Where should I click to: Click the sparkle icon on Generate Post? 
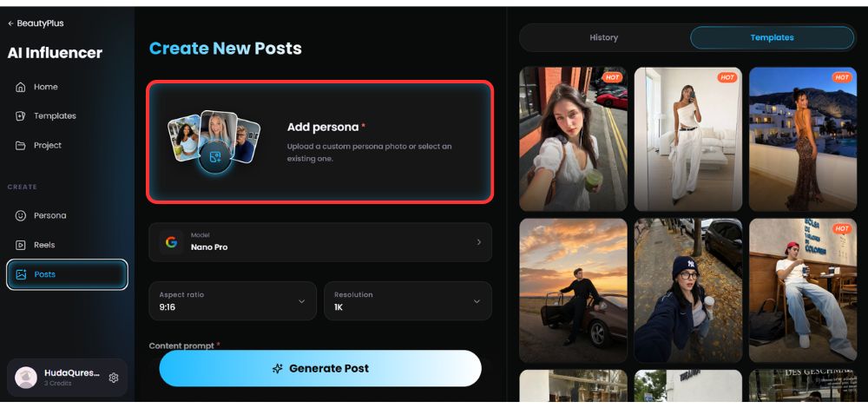point(278,369)
